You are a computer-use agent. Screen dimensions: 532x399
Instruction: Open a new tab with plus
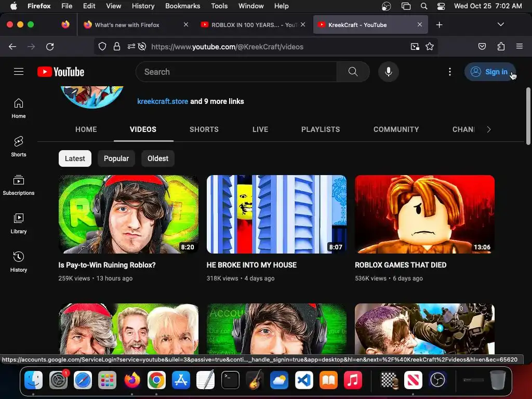click(x=439, y=25)
